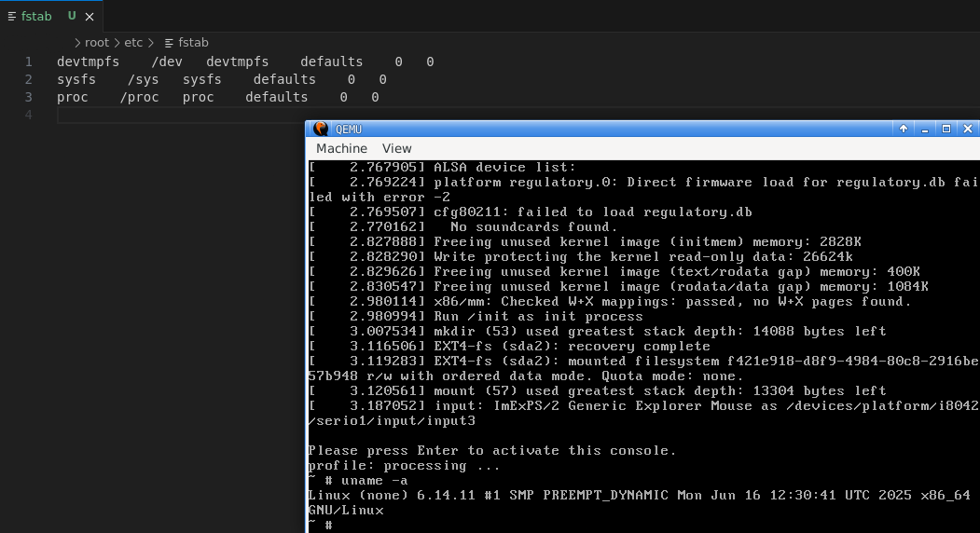Click the U untracked status badge on tab
The width and height of the screenshot is (980, 533).
(x=72, y=16)
